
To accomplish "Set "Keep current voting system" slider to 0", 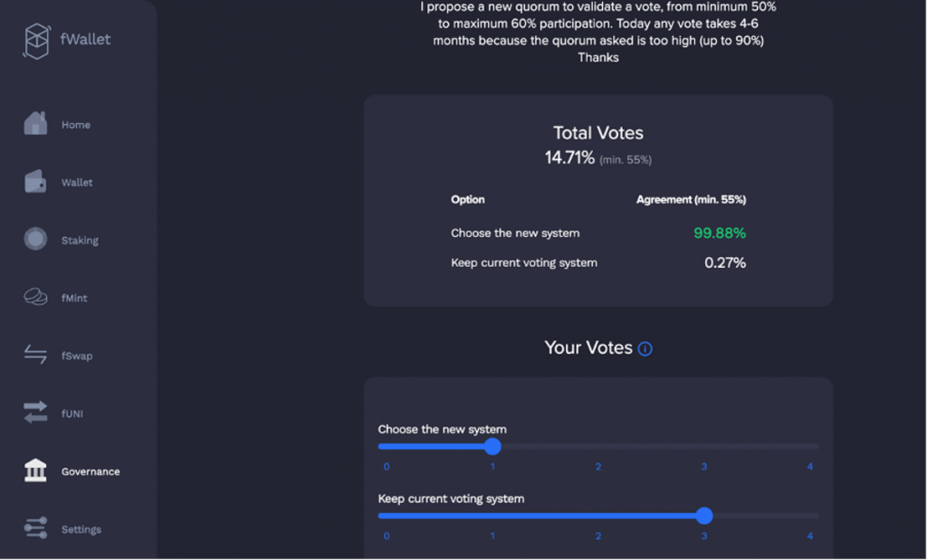I will (x=387, y=516).
